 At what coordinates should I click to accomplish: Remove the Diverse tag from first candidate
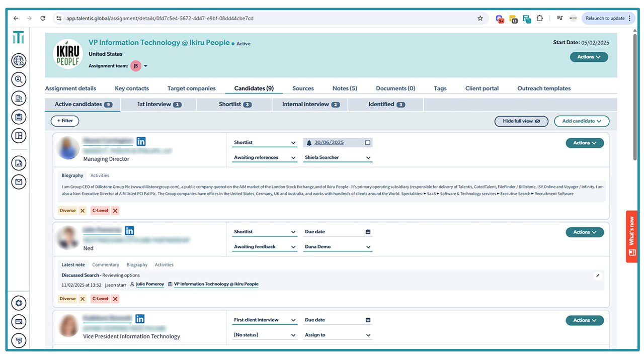point(83,211)
